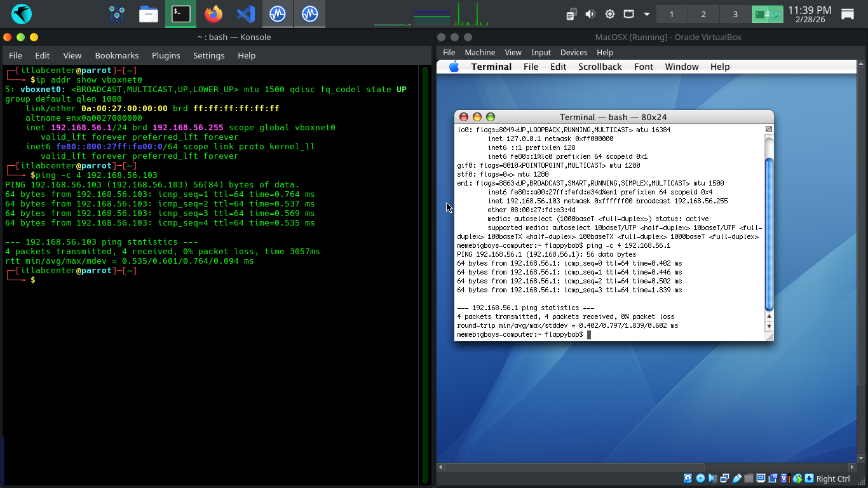
Task: Switch to virtual desktop 2
Action: tap(703, 14)
